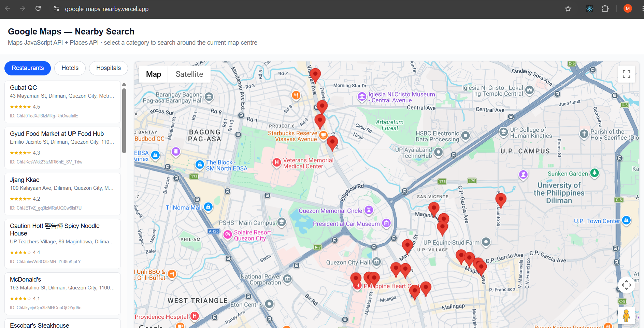Screen dimensions: 644x328
Task: Click the TriNoma Mall shopping icon
Action: tap(208, 206)
